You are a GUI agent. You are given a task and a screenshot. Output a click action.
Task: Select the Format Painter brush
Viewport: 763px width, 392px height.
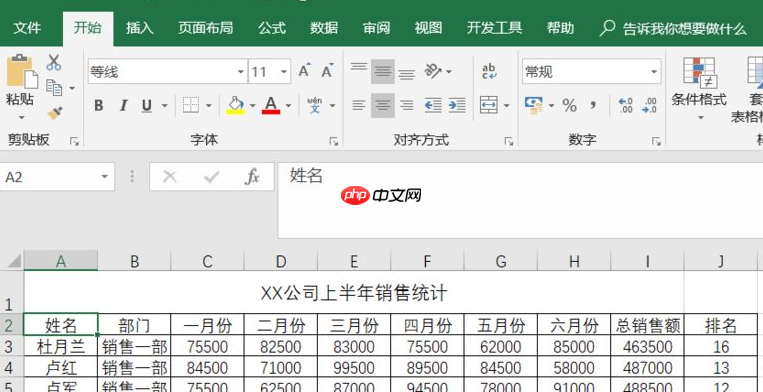click(54, 113)
